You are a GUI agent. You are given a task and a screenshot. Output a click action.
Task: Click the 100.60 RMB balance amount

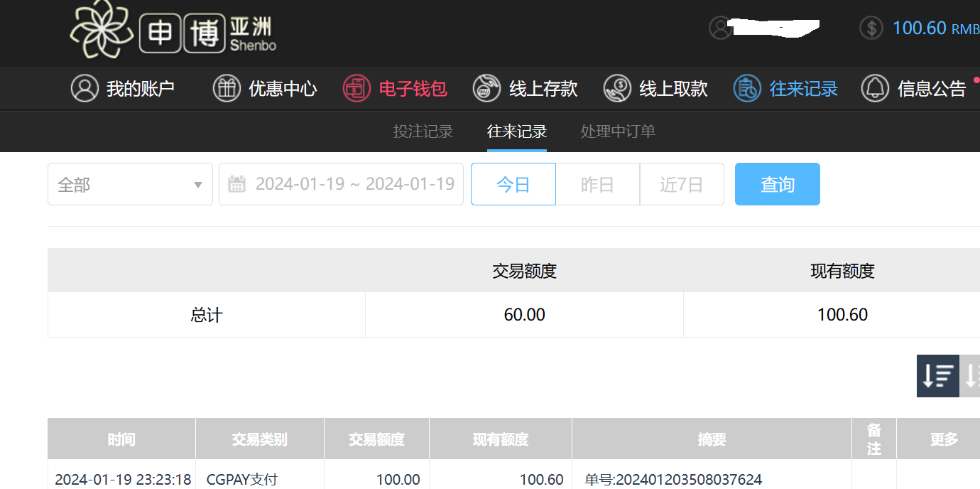click(x=935, y=28)
